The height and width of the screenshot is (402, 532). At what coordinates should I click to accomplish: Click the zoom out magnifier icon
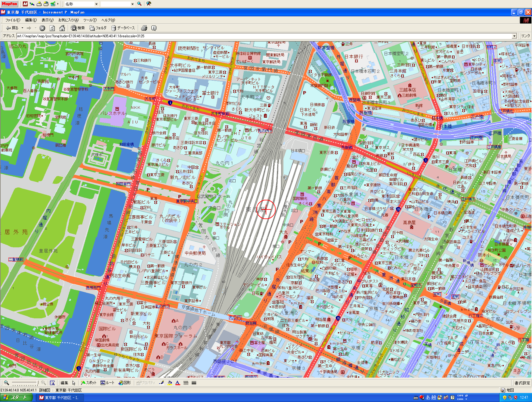point(6,383)
